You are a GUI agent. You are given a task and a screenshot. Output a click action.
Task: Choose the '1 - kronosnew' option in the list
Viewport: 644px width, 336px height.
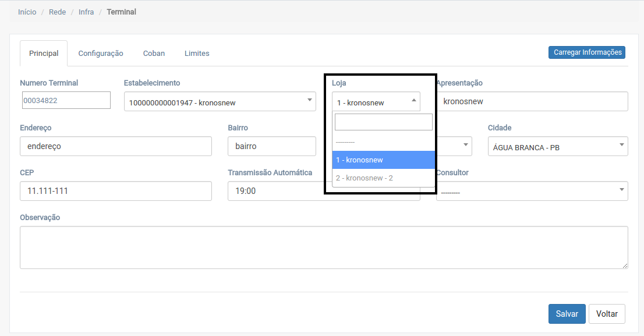coord(383,160)
